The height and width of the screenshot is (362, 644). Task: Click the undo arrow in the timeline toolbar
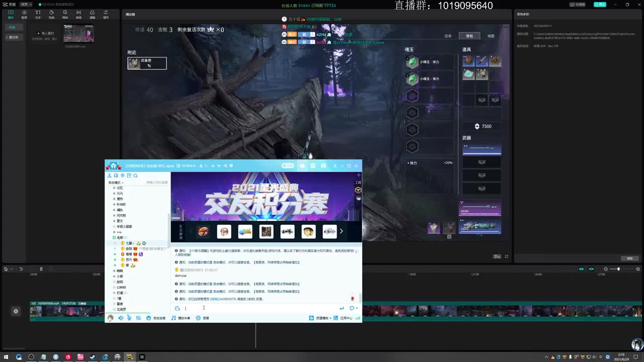21,269
